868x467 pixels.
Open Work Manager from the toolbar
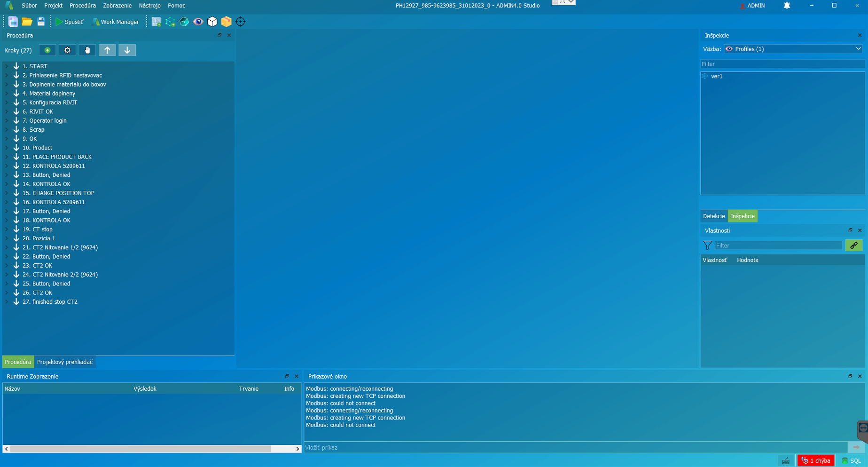point(116,22)
